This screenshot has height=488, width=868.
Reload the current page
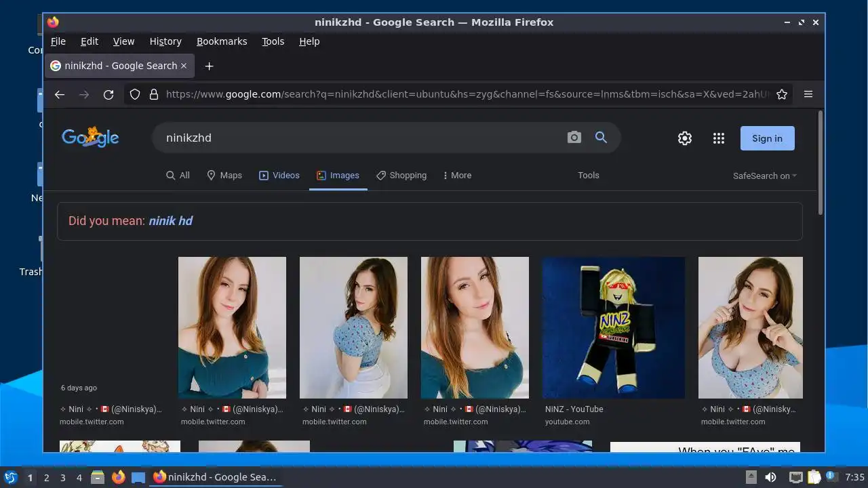pyautogui.click(x=108, y=95)
